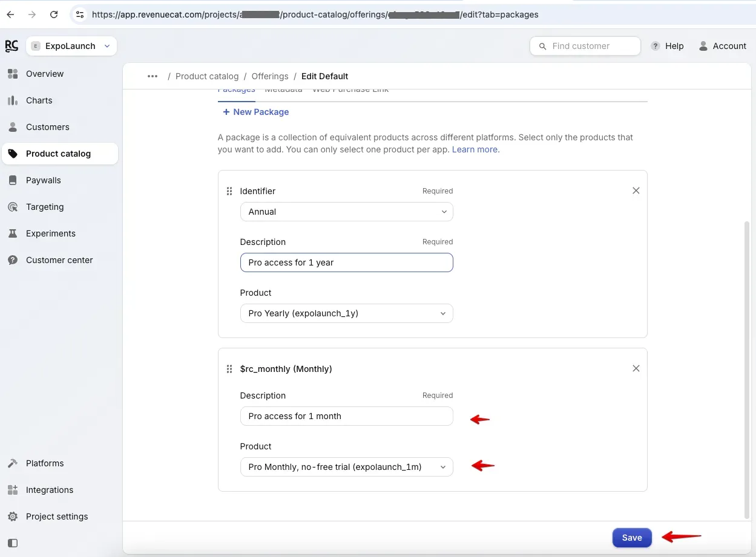Viewport: 756px width, 557px height.
Task: Click the Charts bar icon
Action: coord(13,100)
